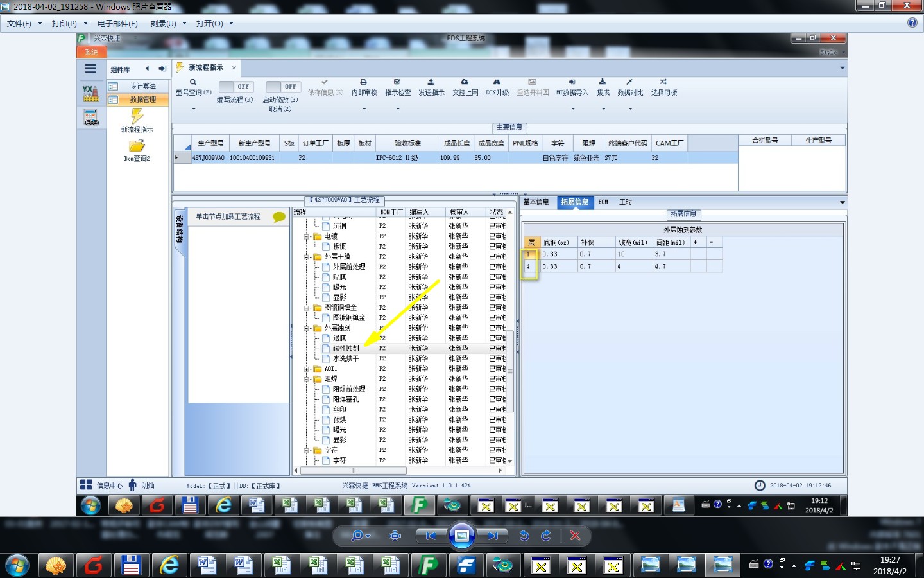Image resolution: width=924 pixels, height=578 pixels.
Task: Expand the AOI1 tree folder
Action: click(307, 369)
